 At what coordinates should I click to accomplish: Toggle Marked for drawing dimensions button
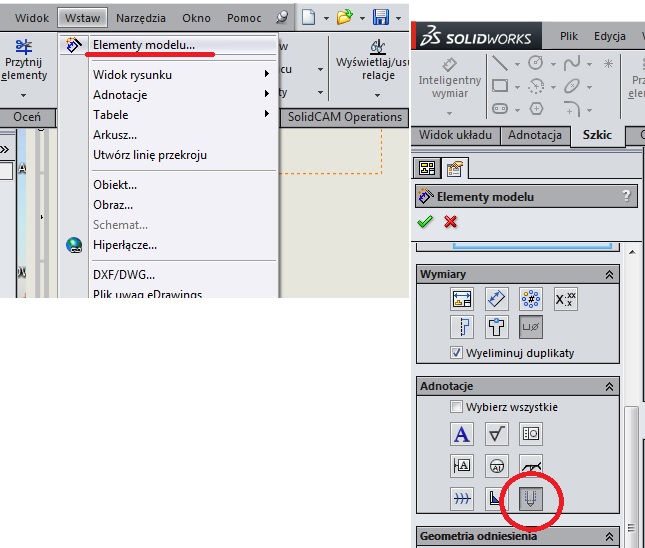pos(462,299)
